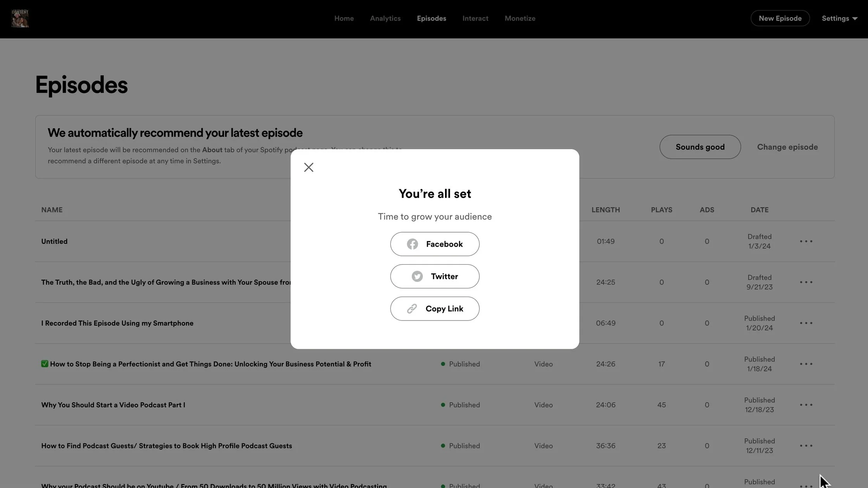868x488 pixels.
Task: Click Published status of Perfectionist episode
Action: pyautogui.click(x=461, y=364)
